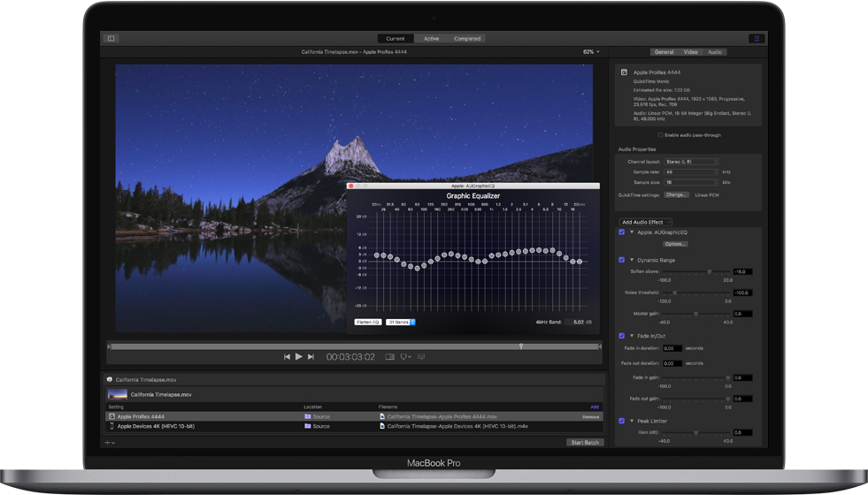Screen dimensions: 868x495
Task: Click the comparison view icon beside timecode
Action: pyautogui.click(x=389, y=357)
